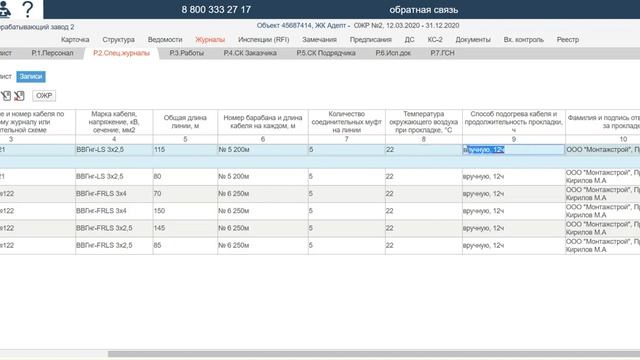The image size is (640, 360).
Task: Click the edit-record icon without red mark
Action: point(6,96)
